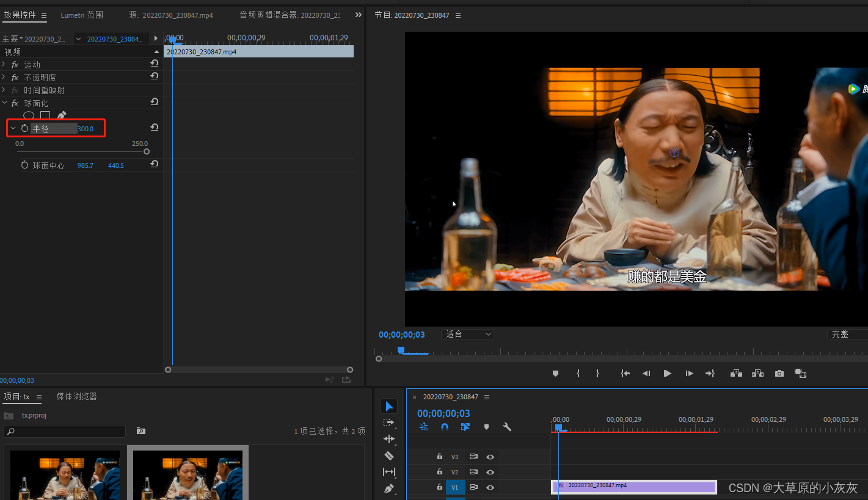Open the 适合 zoom level dropdown
Screen dimensions: 868x500
[x=468, y=335]
